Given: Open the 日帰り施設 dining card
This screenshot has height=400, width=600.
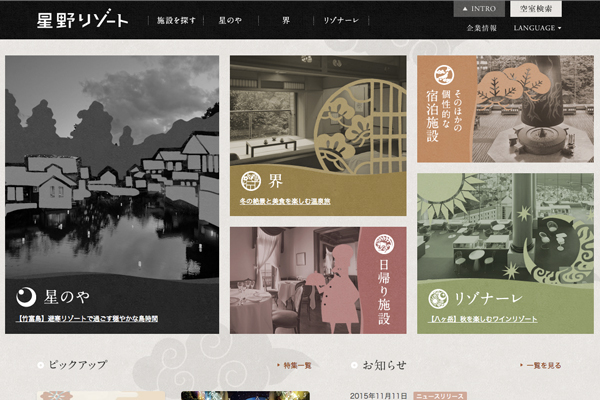Looking at the screenshot, I should point(318,280).
